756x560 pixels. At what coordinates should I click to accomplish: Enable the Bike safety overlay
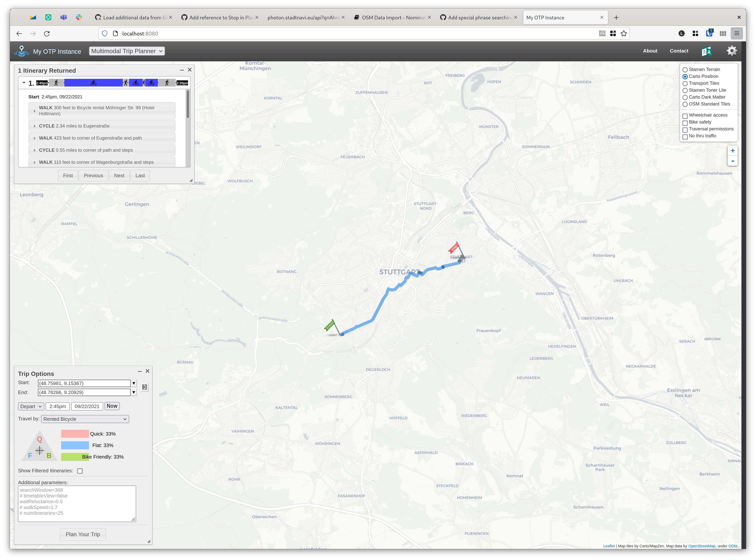pos(685,123)
